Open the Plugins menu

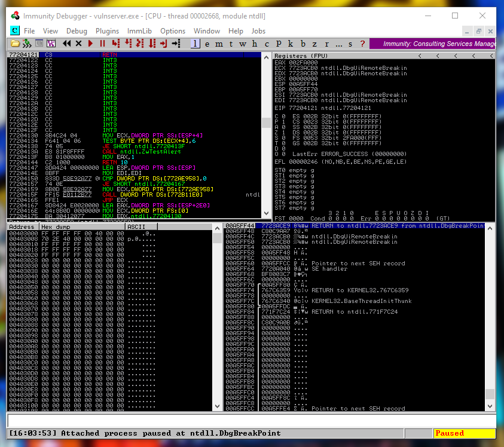[x=107, y=30]
